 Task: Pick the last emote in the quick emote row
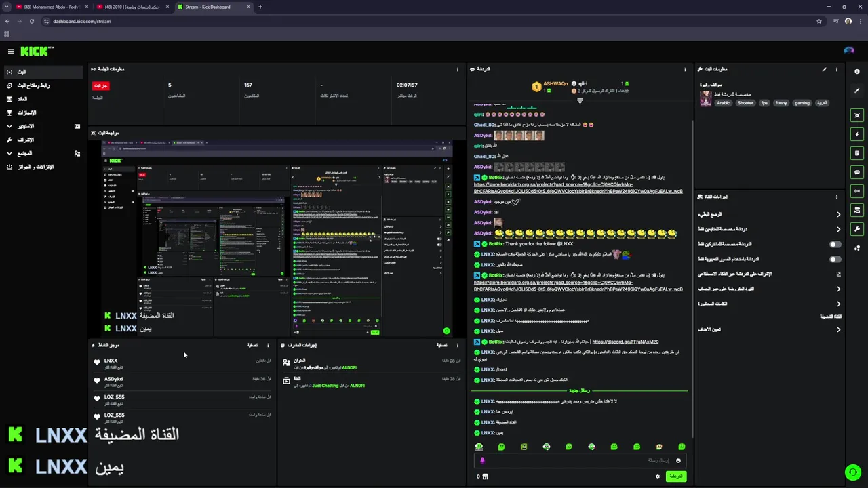tap(682, 447)
